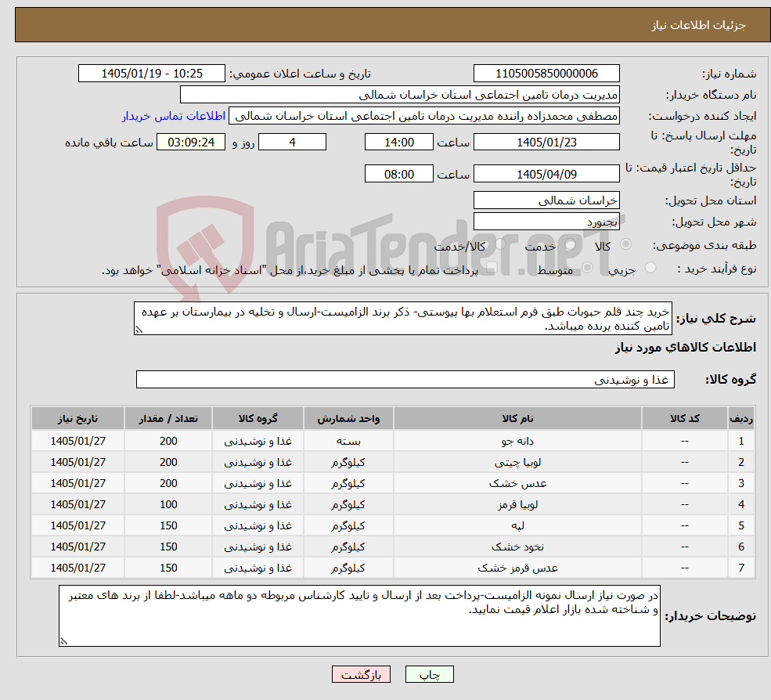Select the کالا radio button
The image size is (771, 700).
[626, 244]
